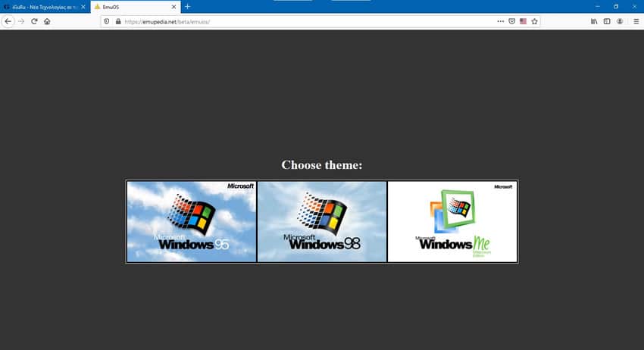
Task: Minimize the Firefox window
Action: coord(598,7)
